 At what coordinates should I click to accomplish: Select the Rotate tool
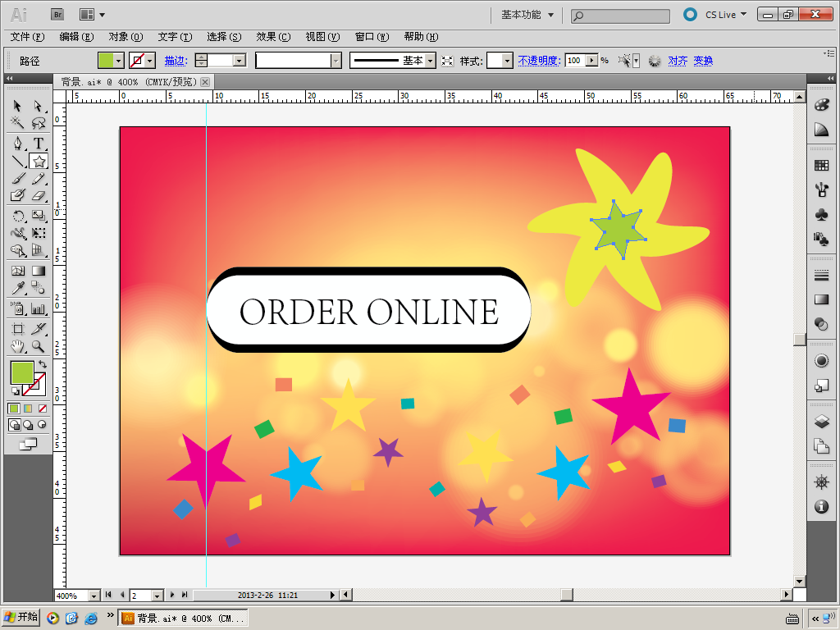pos(18,216)
